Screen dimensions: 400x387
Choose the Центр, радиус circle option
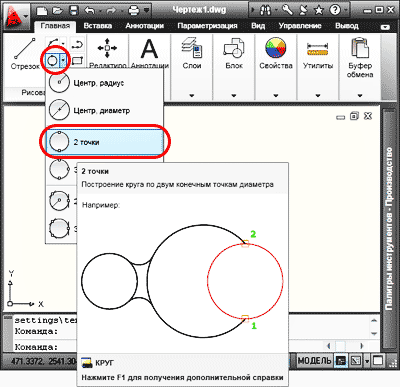pos(104,83)
